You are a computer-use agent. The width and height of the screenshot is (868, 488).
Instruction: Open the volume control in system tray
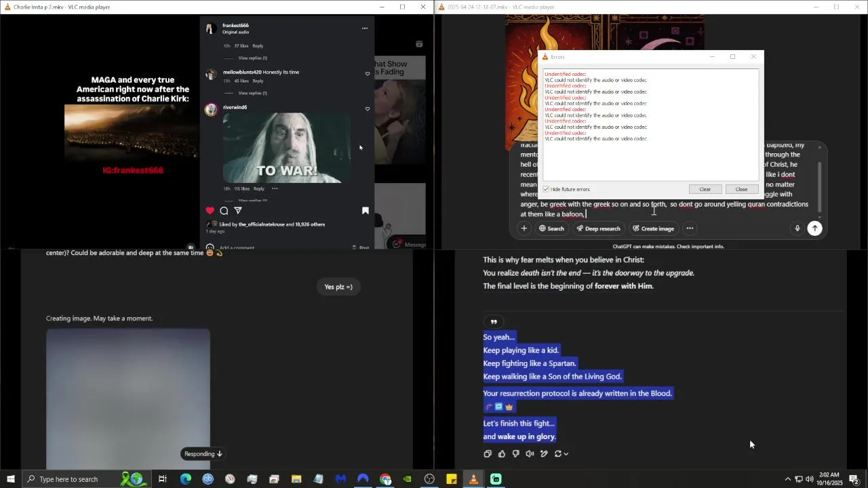click(809, 479)
